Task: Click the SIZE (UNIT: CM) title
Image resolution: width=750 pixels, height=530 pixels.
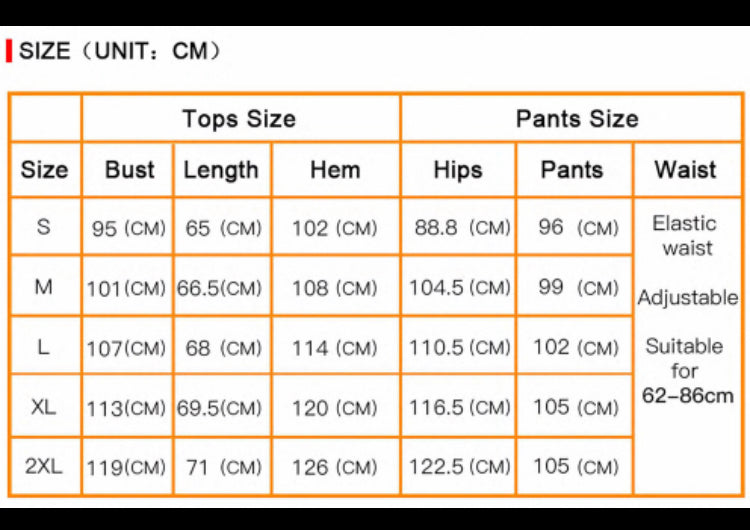Action: pyautogui.click(x=120, y=51)
